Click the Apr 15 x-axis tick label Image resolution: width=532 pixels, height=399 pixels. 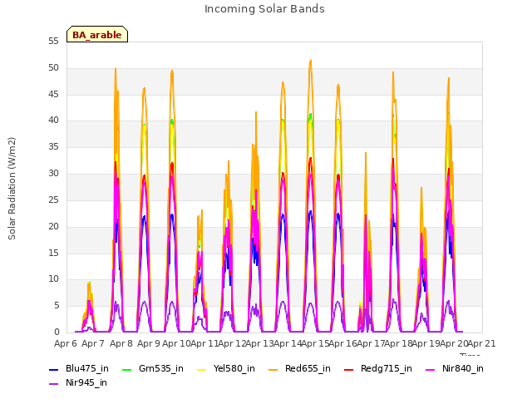coord(316,343)
